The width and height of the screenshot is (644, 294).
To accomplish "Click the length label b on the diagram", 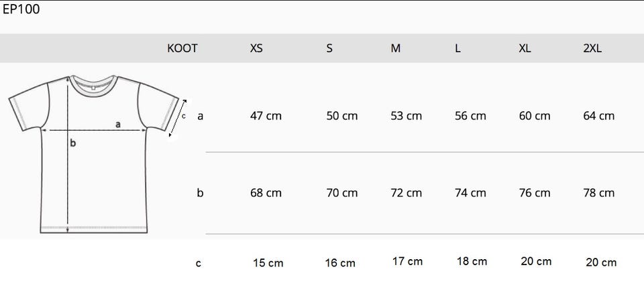I will click(73, 143).
